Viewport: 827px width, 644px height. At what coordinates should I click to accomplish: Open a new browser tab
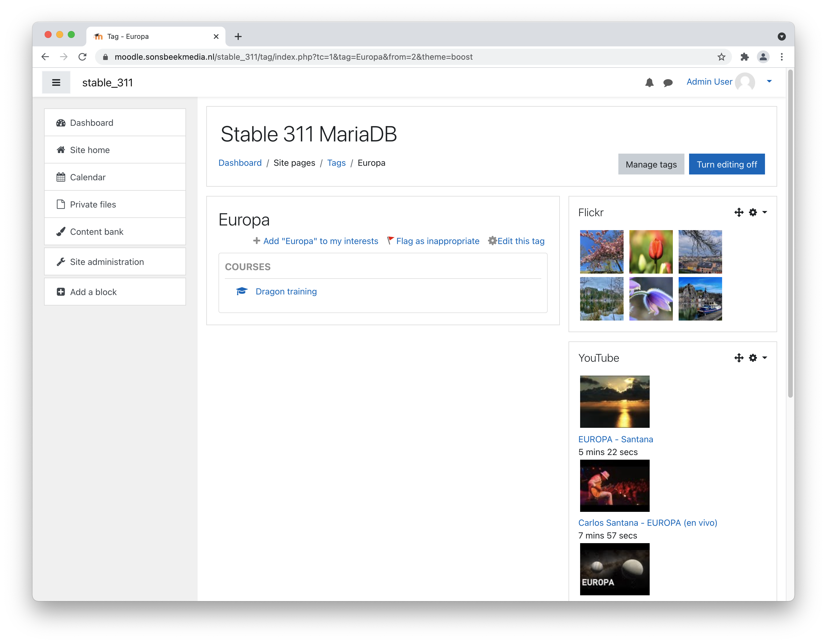tap(238, 36)
